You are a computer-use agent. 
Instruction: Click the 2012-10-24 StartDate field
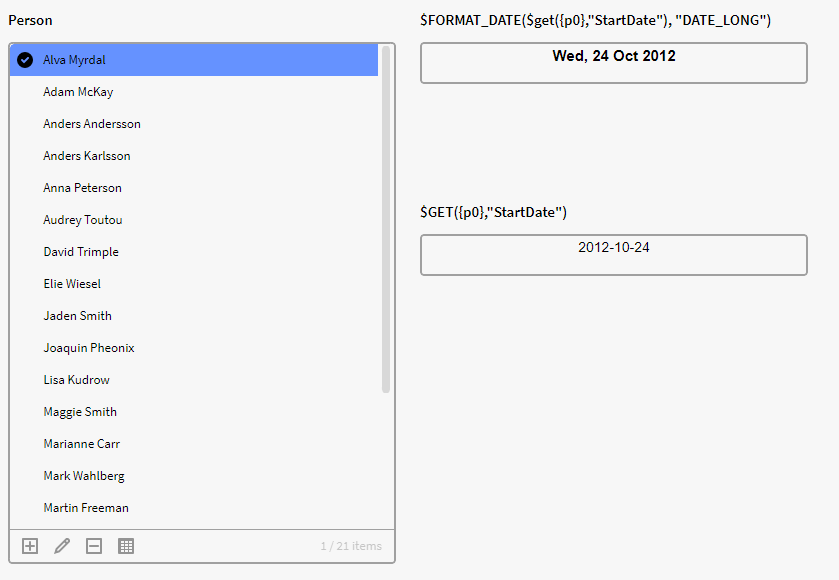coord(613,254)
